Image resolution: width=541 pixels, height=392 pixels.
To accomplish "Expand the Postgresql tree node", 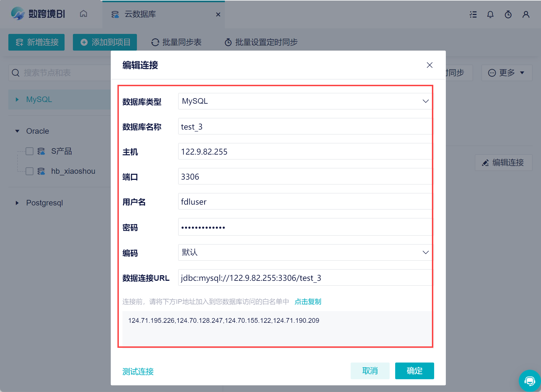I will click(17, 203).
